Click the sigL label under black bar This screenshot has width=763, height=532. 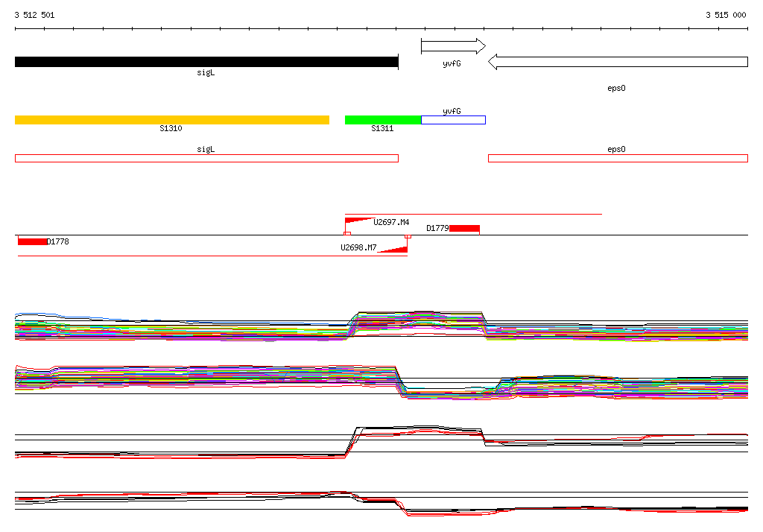pos(206,72)
